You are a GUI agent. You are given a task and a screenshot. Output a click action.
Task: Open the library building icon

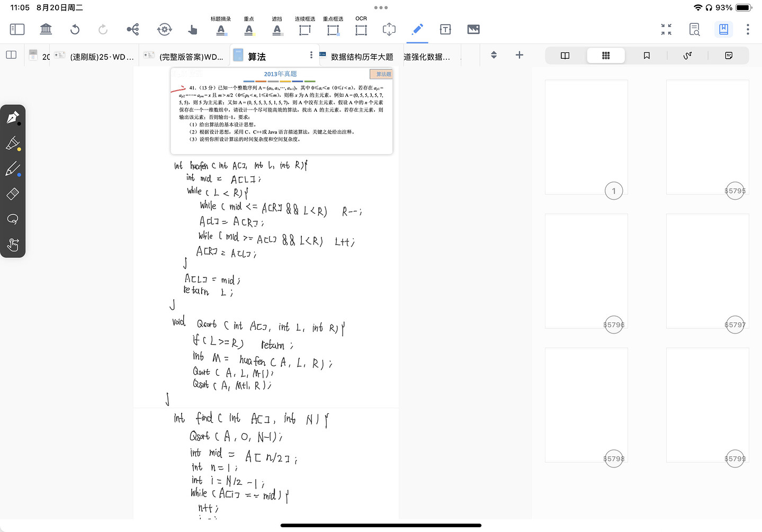(46, 29)
